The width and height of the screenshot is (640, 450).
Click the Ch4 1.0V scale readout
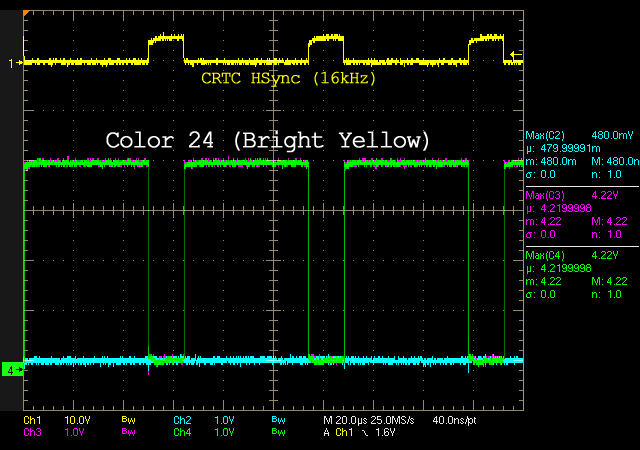(224, 432)
